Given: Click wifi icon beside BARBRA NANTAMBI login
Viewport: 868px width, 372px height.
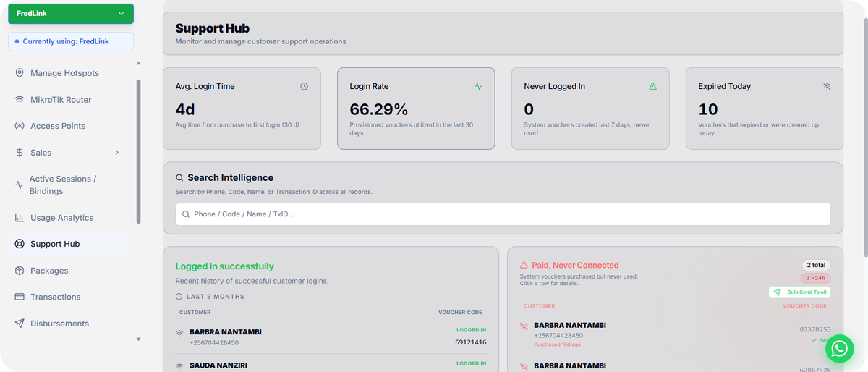Looking at the screenshot, I should pyautogui.click(x=179, y=333).
